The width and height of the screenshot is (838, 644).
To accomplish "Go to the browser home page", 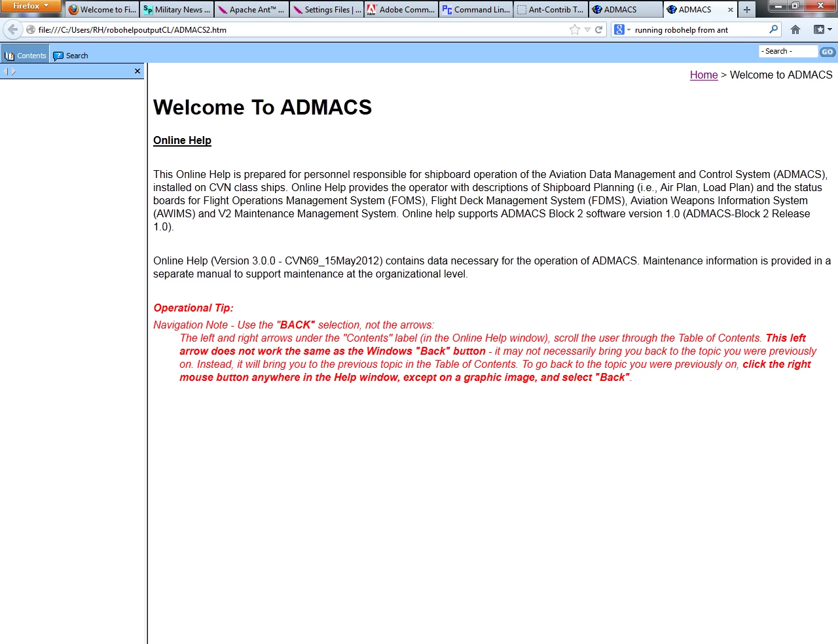I will pos(795,29).
